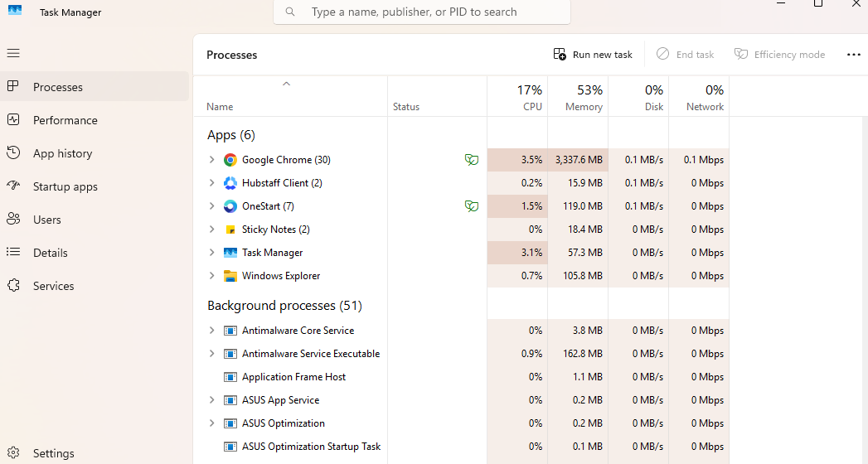
Task: Expand the Task Manager process row
Action: 211,253
